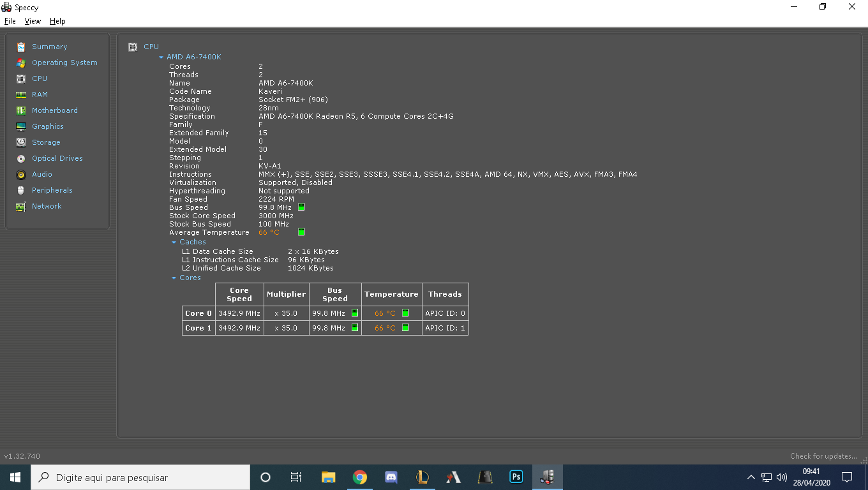Click the volume icon in tray
The image size is (868, 490).
tap(782, 477)
